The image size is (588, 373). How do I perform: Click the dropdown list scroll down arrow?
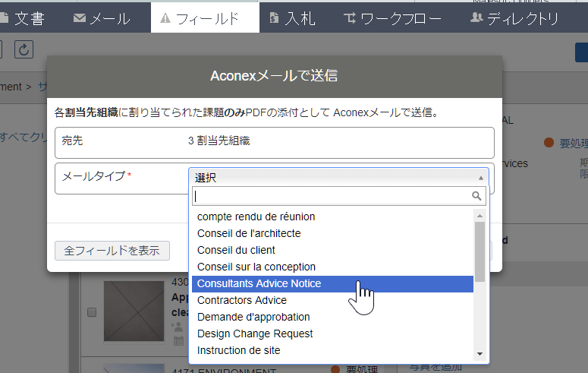480,354
